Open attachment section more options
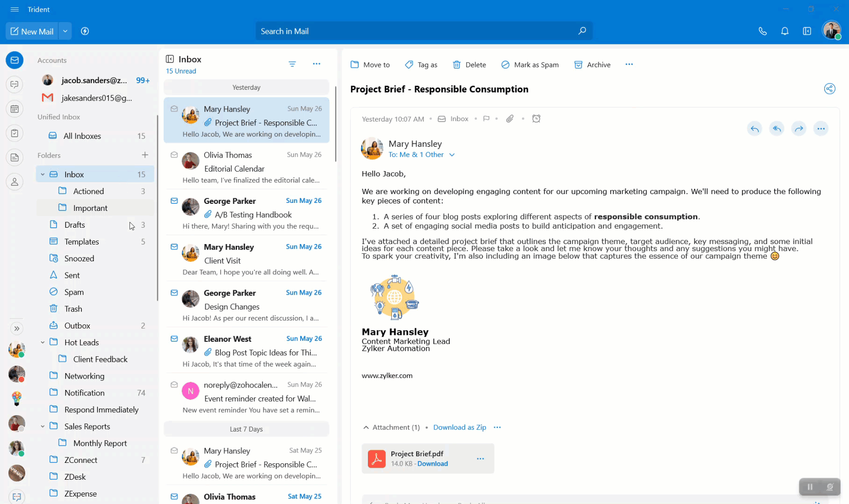 (497, 427)
